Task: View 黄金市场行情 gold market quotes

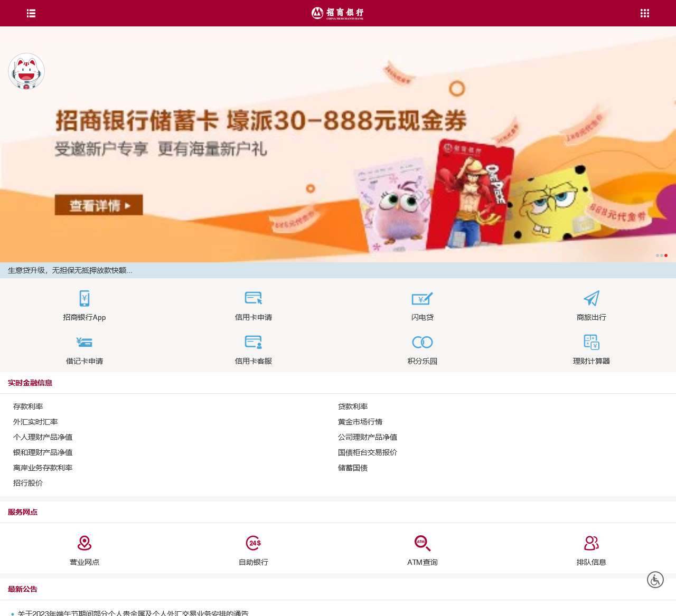Action: tap(360, 422)
